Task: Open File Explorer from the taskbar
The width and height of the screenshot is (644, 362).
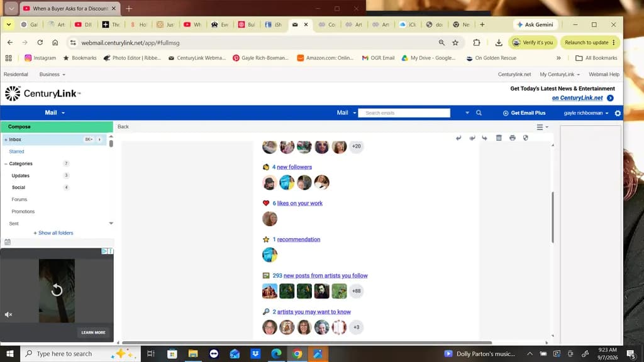Action: tap(193, 353)
